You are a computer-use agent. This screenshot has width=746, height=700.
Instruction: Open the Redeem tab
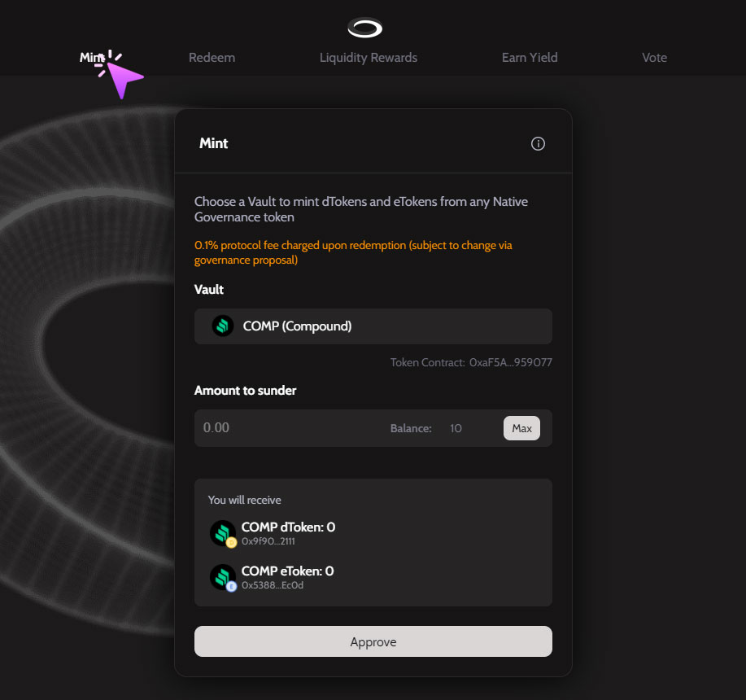[212, 58]
